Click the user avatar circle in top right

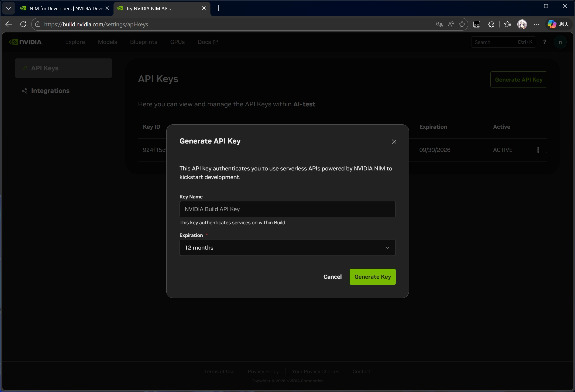(x=560, y=42)
